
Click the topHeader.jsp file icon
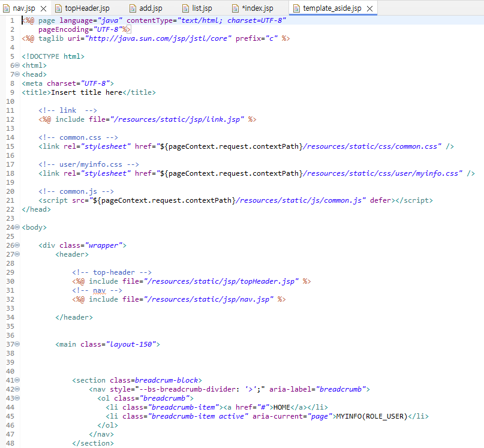point(58,8)
